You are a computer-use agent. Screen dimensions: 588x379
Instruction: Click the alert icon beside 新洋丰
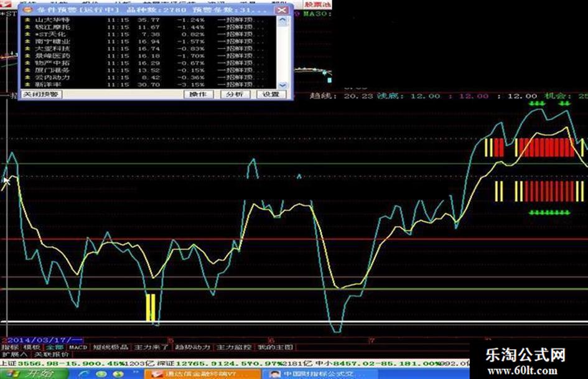click(x=27, y=85)
